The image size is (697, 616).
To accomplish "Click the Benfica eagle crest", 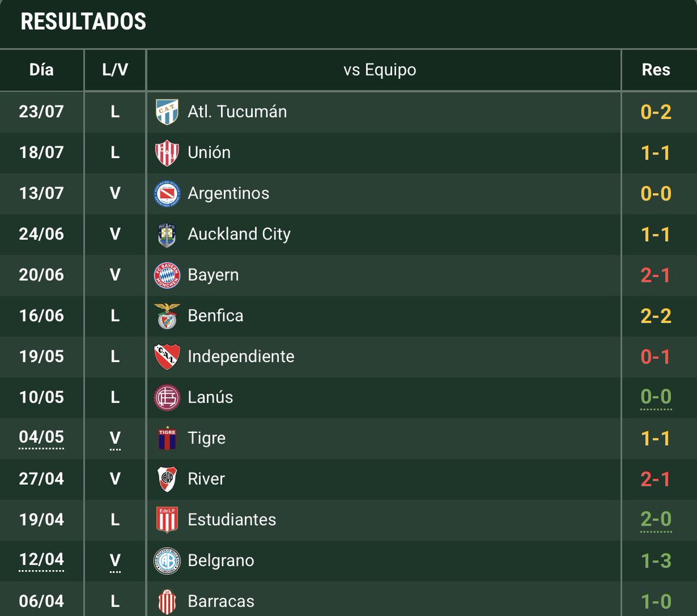I will pos(167,316).
